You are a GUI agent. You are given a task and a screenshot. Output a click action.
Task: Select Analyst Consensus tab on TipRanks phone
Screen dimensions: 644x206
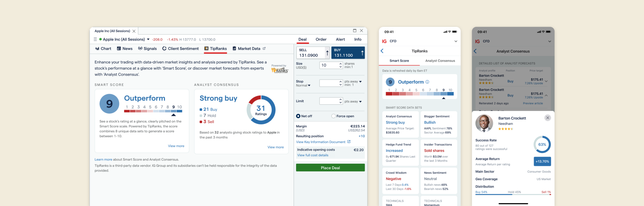click(x=440, y=61)
